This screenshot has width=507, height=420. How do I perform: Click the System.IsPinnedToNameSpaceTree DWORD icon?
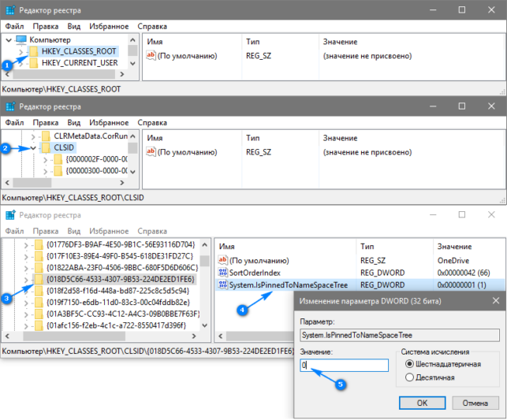(223, 284)
